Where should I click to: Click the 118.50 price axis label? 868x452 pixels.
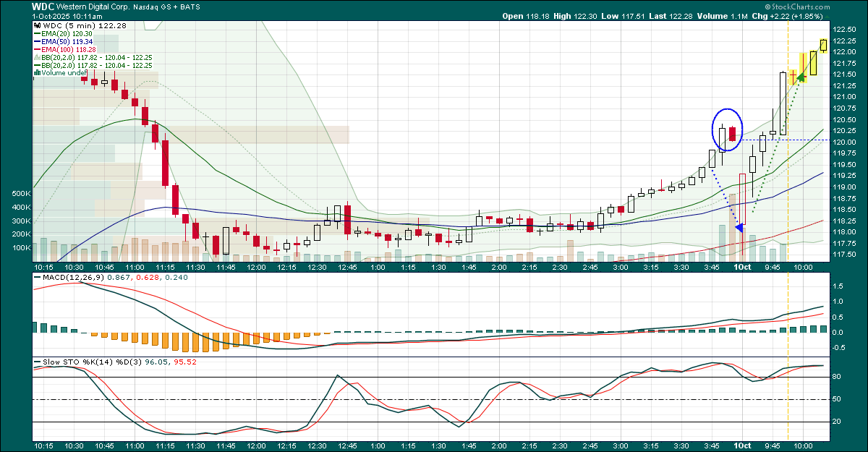(844, 209)
